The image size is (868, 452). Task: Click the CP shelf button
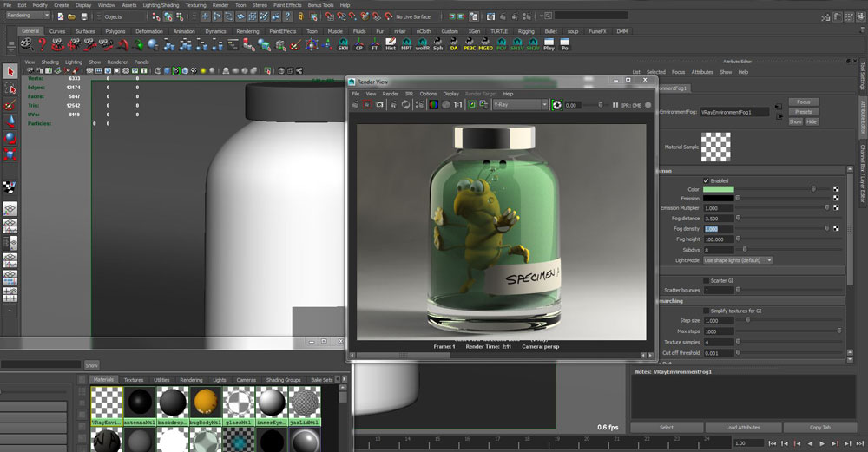click(x=358, y=44)
